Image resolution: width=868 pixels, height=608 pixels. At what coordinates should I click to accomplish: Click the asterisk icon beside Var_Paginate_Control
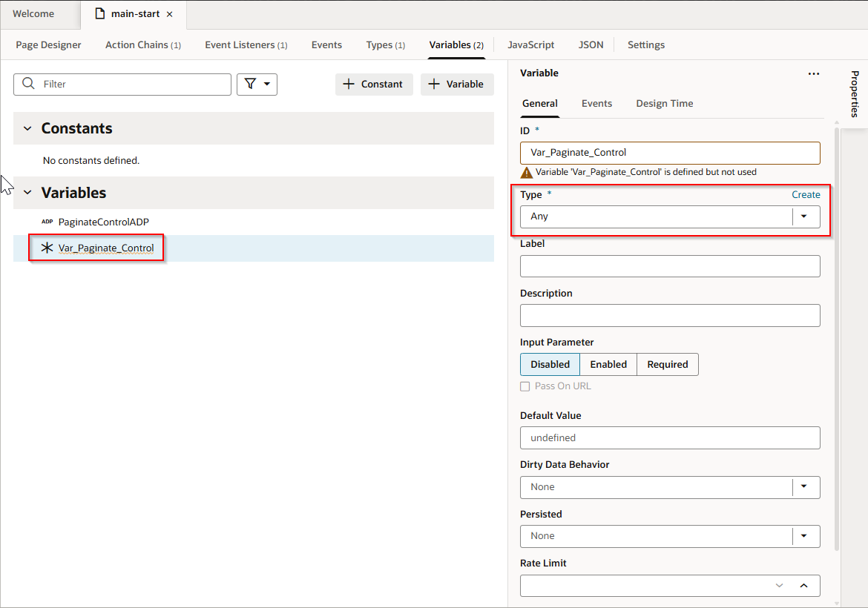(47, 248)
